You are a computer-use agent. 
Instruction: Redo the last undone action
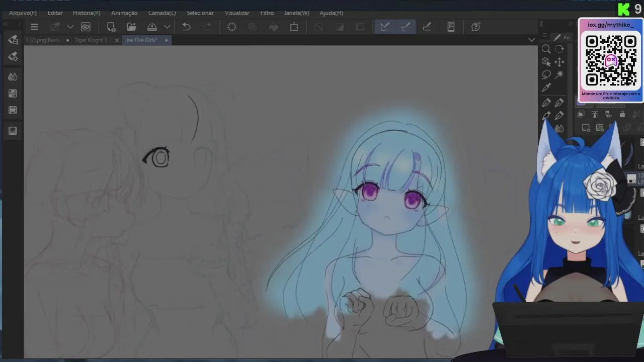207,27
